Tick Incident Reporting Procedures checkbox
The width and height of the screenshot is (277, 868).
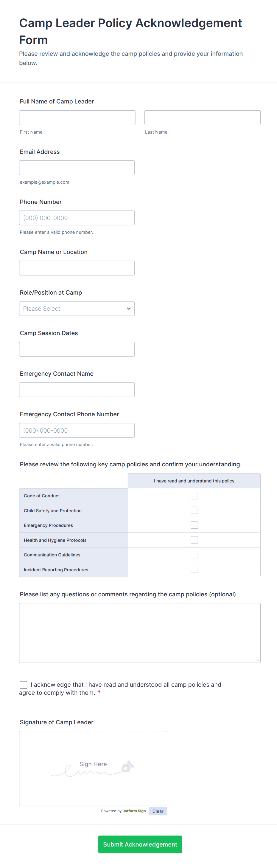click(194, 570)
